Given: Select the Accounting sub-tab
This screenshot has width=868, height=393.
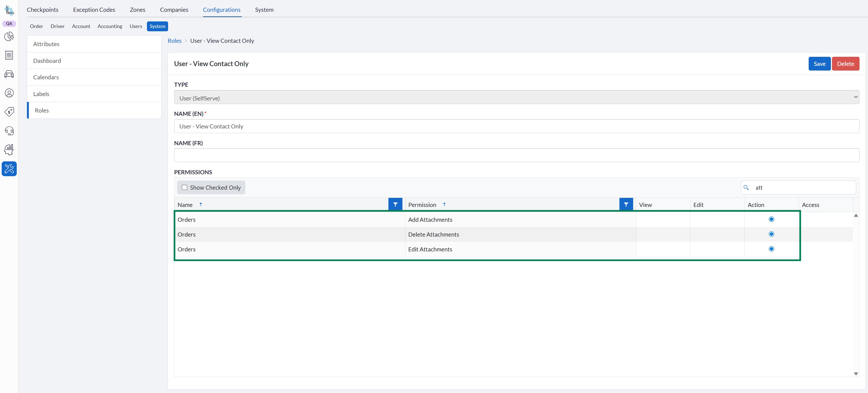Looking at the screenshot, I should click(x=110, y=26).
